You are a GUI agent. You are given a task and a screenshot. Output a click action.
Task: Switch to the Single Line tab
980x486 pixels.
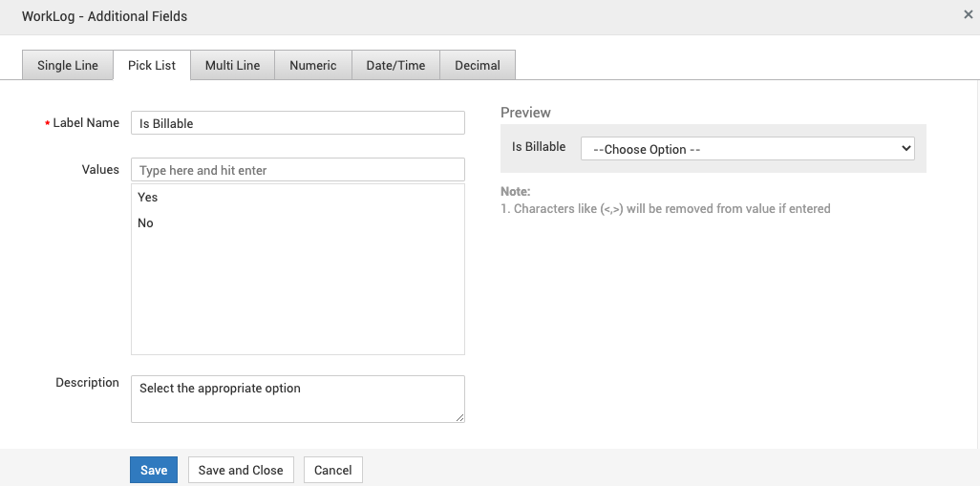click(68, 65)
